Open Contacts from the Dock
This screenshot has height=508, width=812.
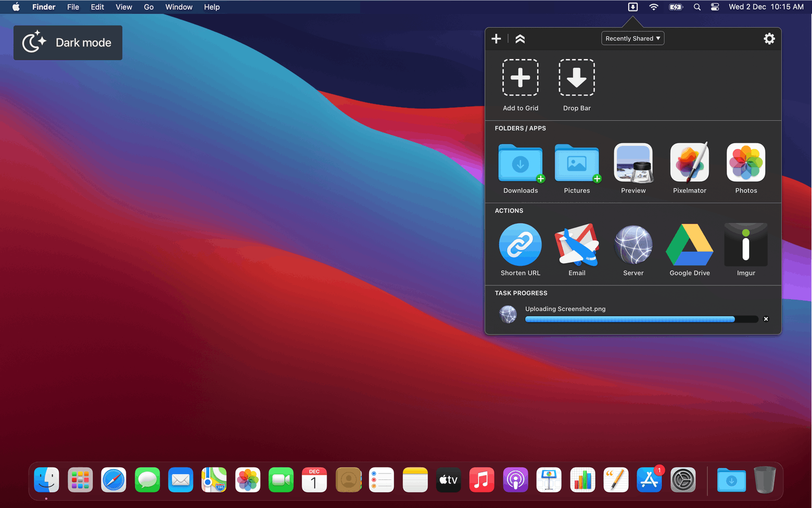pyautogui.click(x=348, y=480)
